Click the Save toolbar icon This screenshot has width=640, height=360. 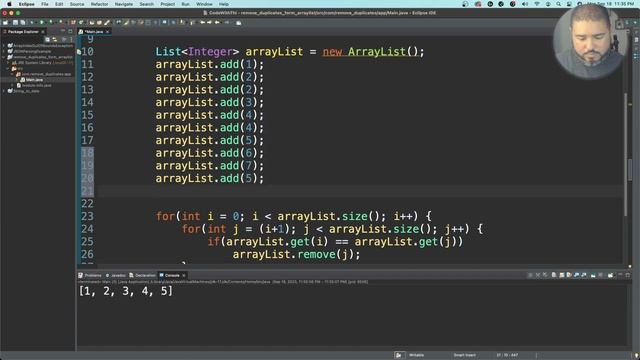tap(16, 22)
